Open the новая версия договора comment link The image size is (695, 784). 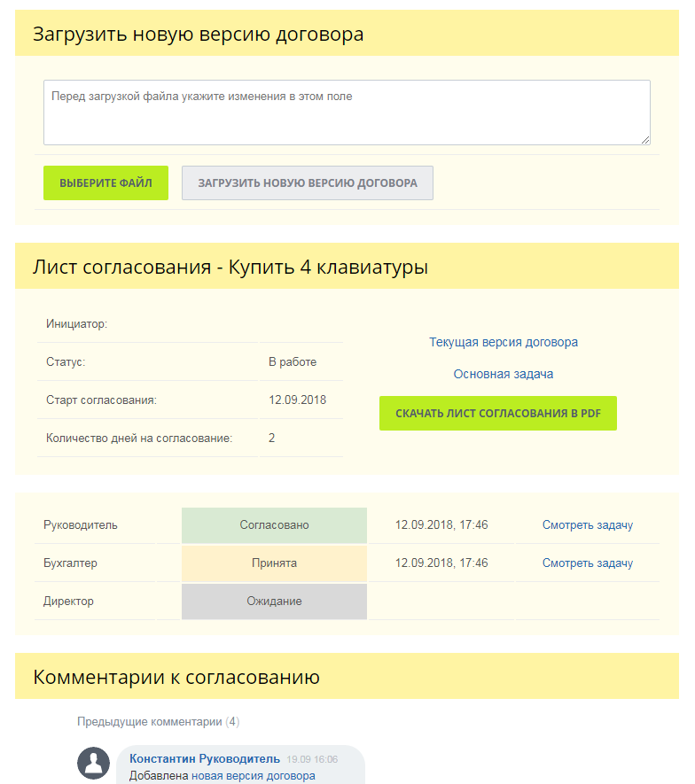[x=253, y=776]
